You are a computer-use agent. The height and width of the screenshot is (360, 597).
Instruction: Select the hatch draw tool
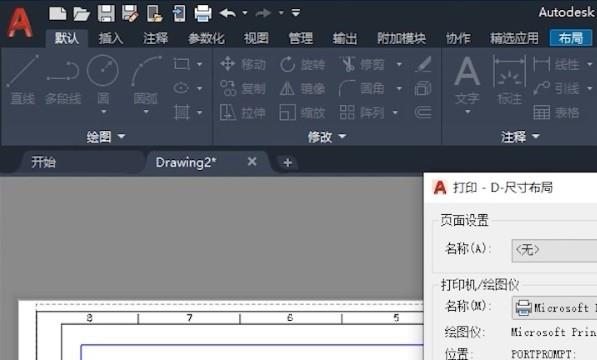click(182, 112)
